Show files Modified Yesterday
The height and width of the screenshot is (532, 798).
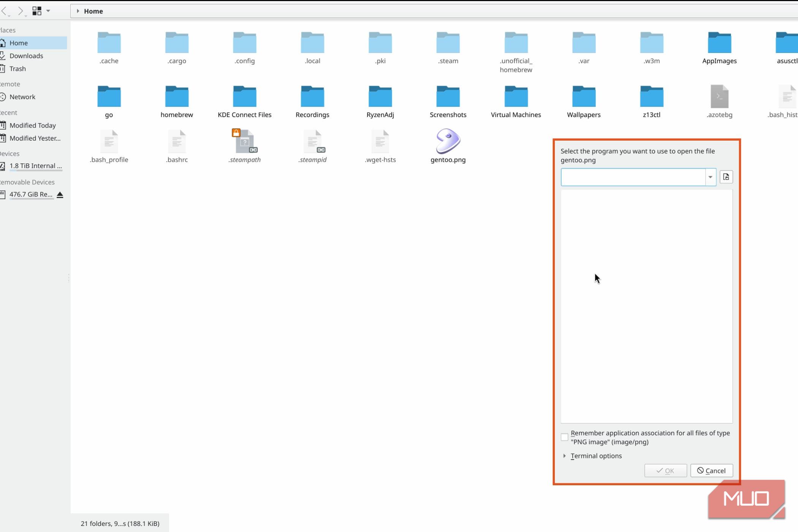pyautogui.click(x=35, y=138)
